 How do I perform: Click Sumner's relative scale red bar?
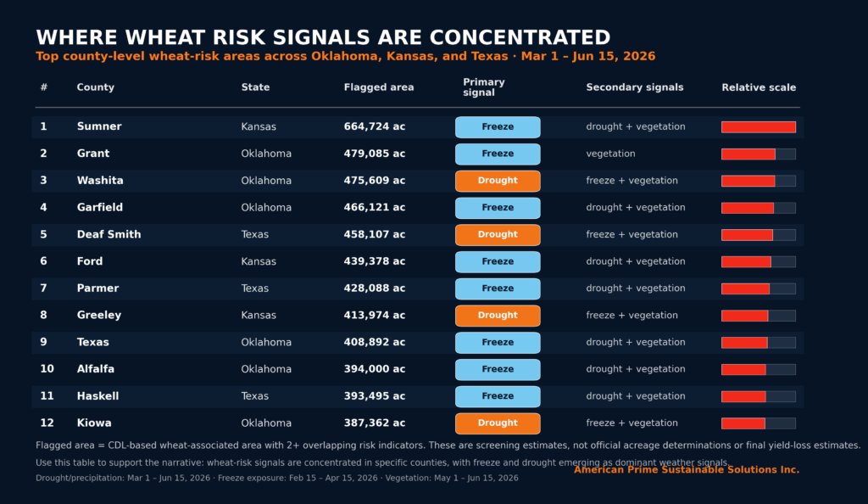pyautogui.click(x=759, y=127)
